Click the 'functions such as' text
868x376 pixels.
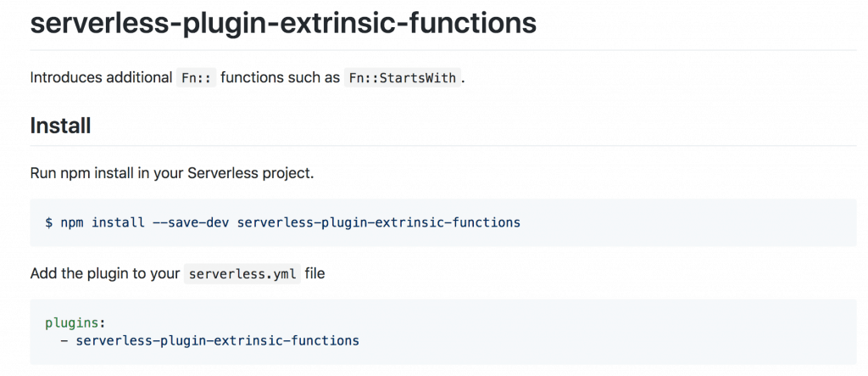pyautogui.click(x=280, y=77)
